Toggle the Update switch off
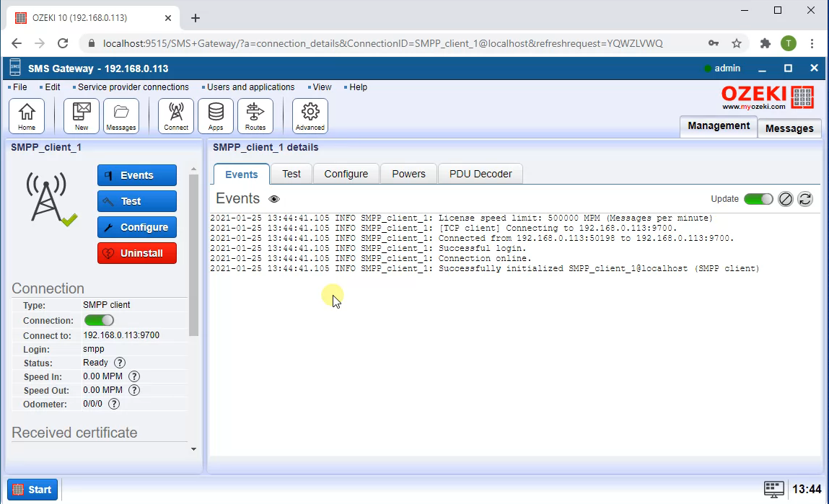The width and height of the screenshot is (829, 504). [x=758, y=199]
